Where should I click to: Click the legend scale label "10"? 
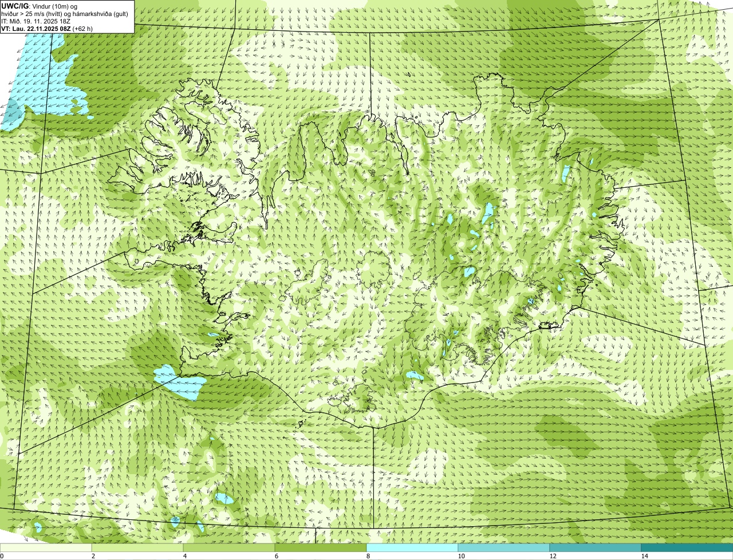pyautogui.click(x=461, y=556)
